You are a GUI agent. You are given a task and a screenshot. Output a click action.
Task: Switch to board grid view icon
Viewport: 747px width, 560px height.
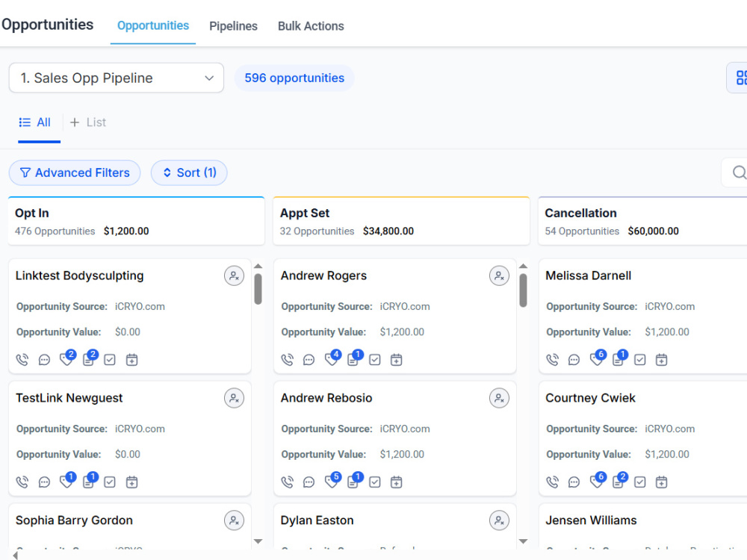(741, 78)
